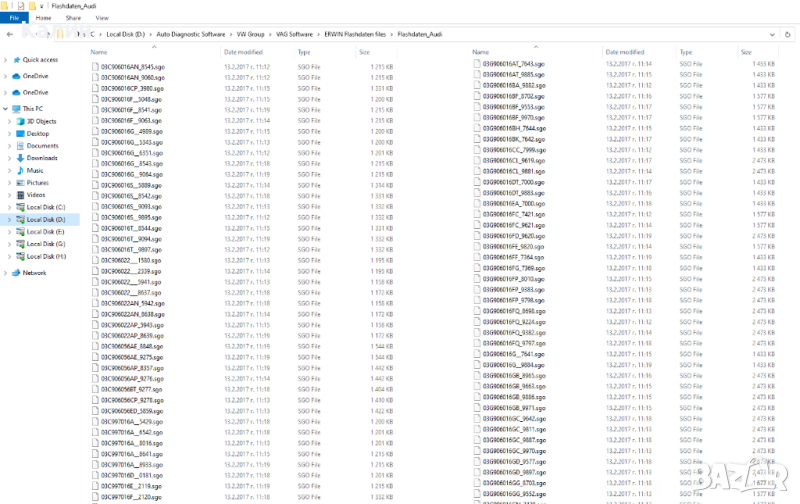The width and height of the screenshot is (800, 504).
Task: Go back with the Back arrow
Action: click(9, 33)
